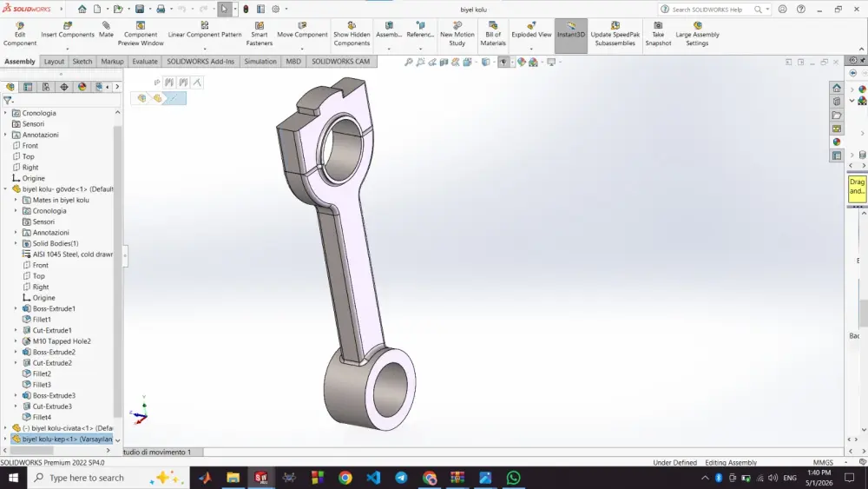Screen dimensions: 868x489
Task: Expand the biyel kolu-civata<1> component
Action: [5, 428]
